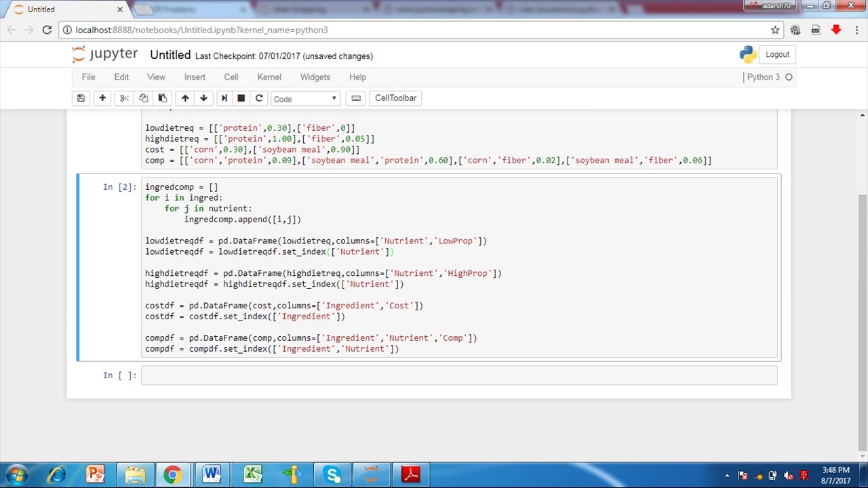Open the View menu
Screen dimensions: 868x488
[156, 77]
